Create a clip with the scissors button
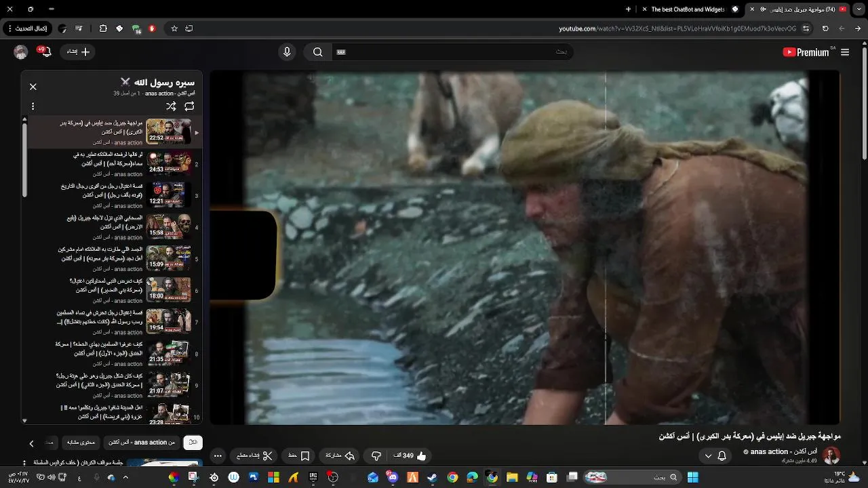Viewport: 868px width, 488px height. pos(254,456)
